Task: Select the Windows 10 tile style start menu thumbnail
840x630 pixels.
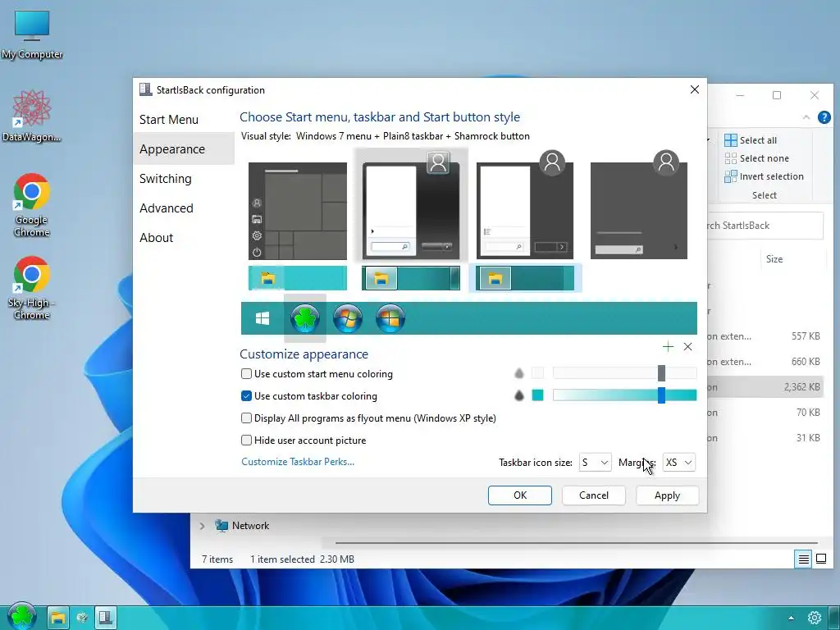Action: pyautogui.click(x=298, y=211)
